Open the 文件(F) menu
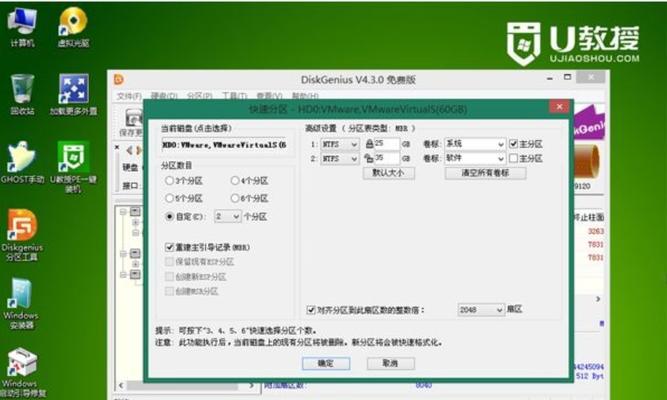This screenshot has width=667, height=400. (x=129, y=96)
